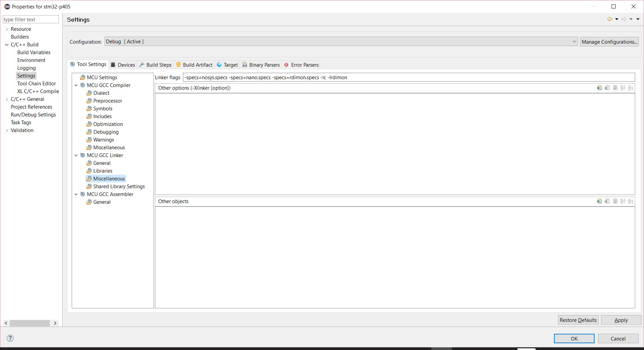Click Add icon in Other options (-Xlinker) header
The image size is (644, 350).
click(x=599, y=88)
